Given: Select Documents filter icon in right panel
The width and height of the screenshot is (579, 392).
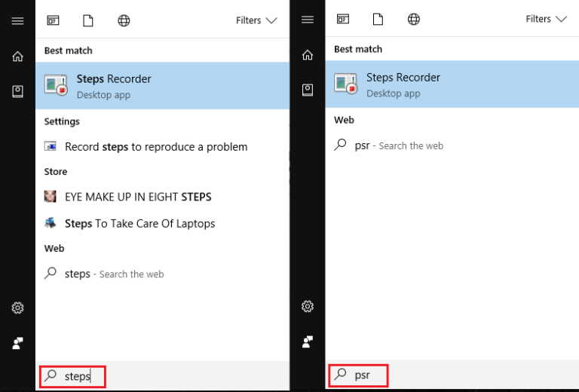Looking at the screenshot, I should (378, 19).
